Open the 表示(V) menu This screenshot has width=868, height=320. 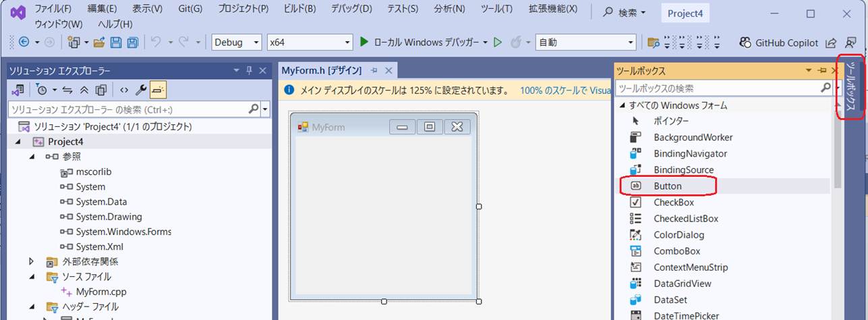pyautogui.click(x=147, y=9)
